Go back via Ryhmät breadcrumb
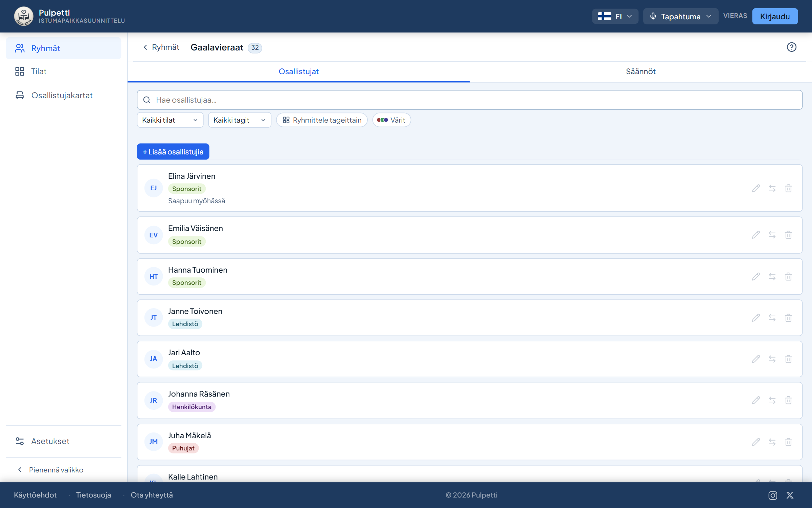The height and width of the screenshot is (508, 812). 161,47
